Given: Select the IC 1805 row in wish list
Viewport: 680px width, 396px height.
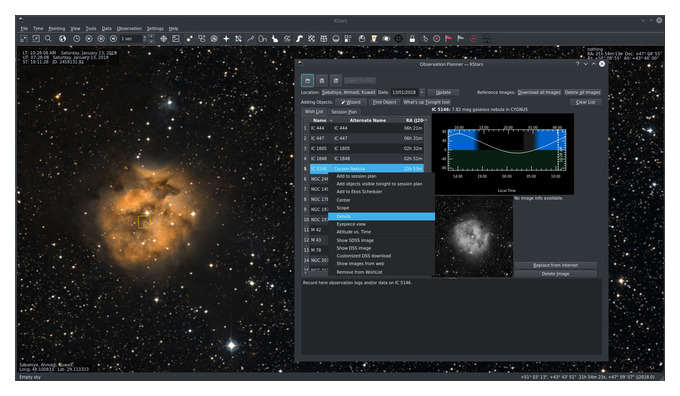Looking at the screenshot, I should tap(363, 148).
